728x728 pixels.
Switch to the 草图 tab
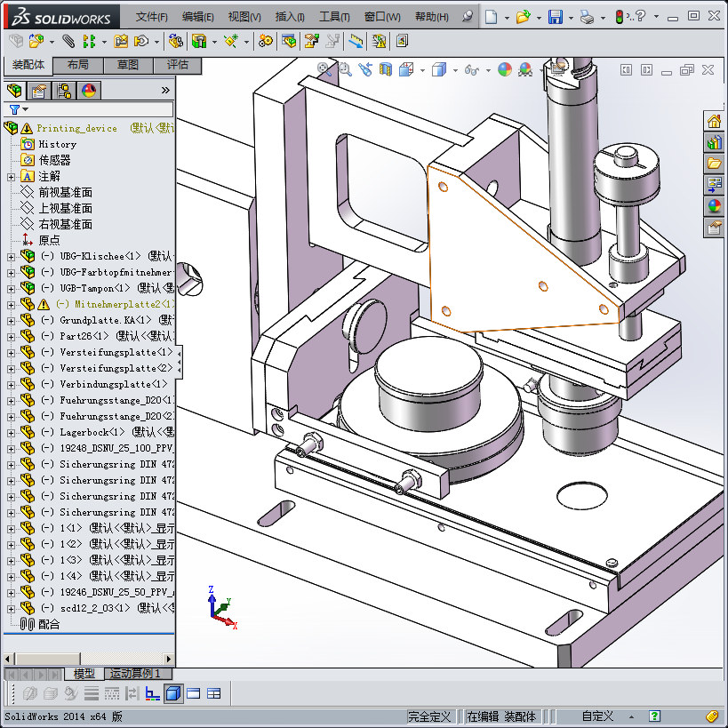128,65
